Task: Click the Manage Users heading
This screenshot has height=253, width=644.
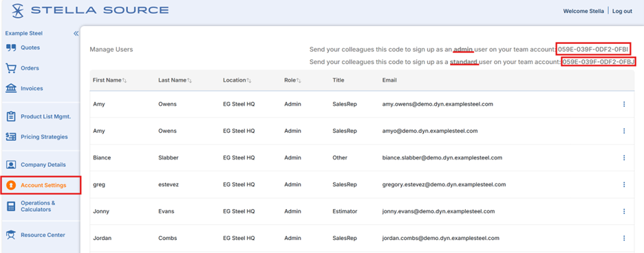Action: 111,49
